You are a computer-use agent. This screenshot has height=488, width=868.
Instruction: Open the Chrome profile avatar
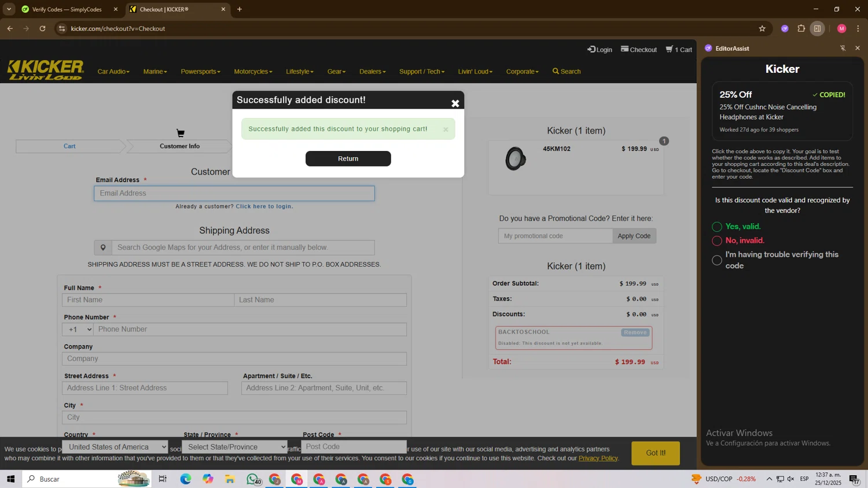(842, 28)
